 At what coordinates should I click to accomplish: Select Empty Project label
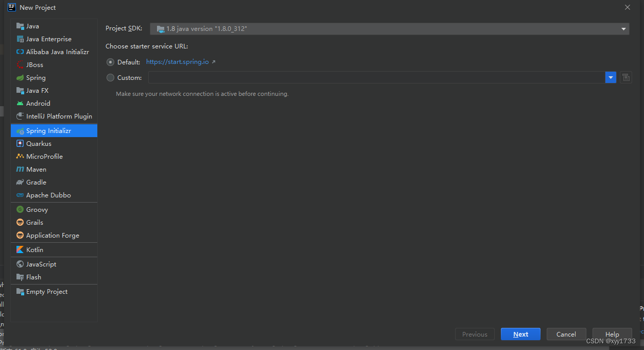[47, 292]
